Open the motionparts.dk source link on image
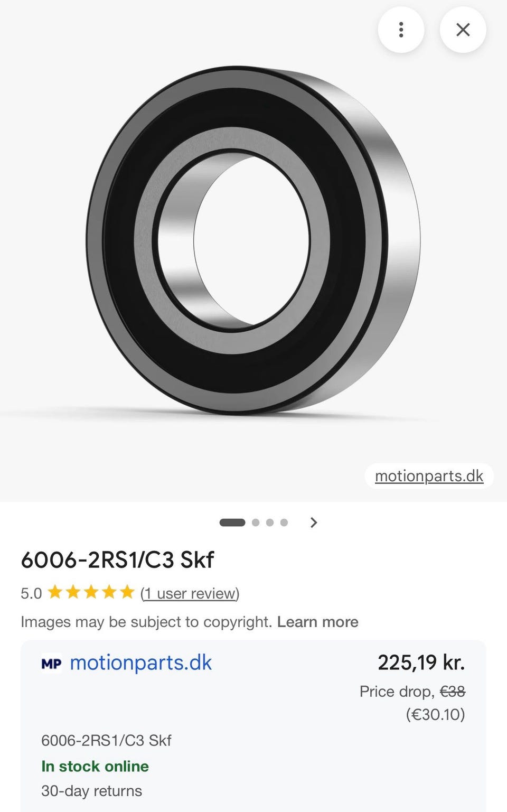Image resolution: width=507 pixels, height=812 pixels. [x=429, y=476]
